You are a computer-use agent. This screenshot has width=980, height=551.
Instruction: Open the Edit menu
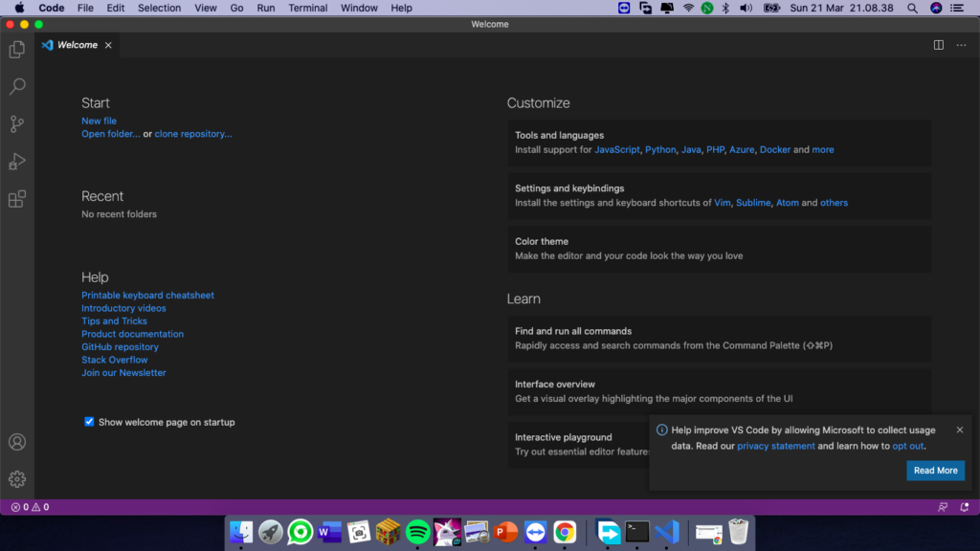pos(115,8)
